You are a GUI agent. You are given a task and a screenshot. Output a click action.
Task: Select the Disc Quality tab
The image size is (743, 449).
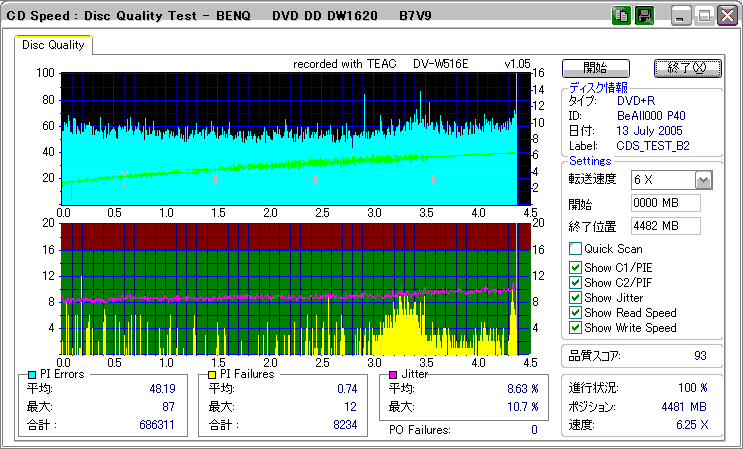point(54,45)
